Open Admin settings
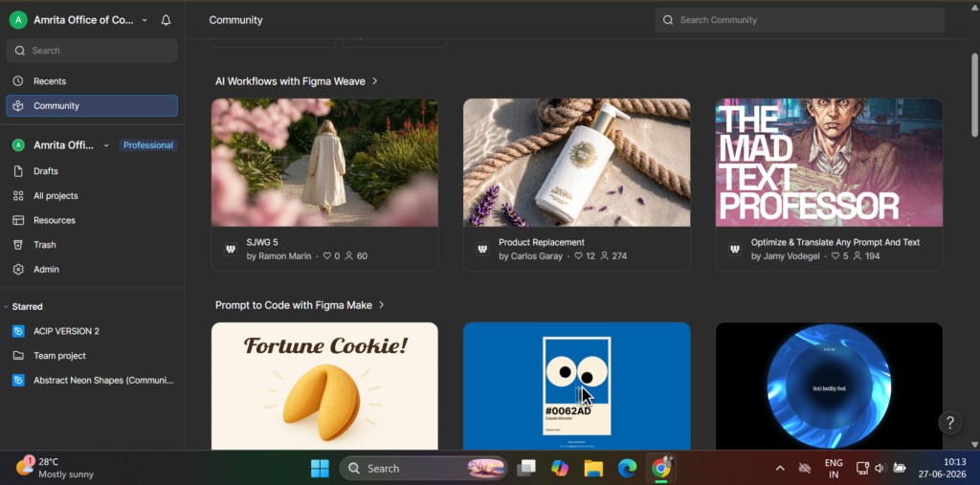 (x=92, y=270)
